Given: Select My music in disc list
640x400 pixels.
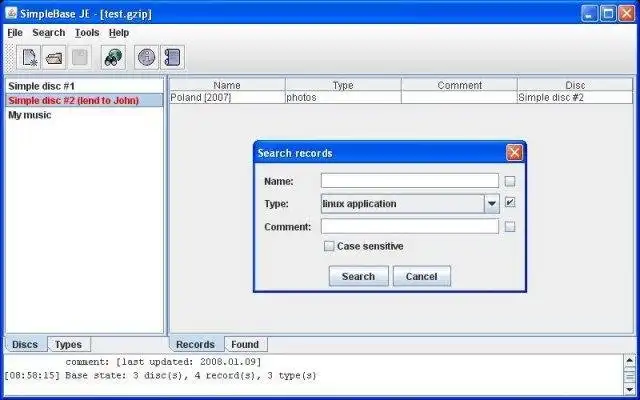Looking at the screenshot, I should 84,115.
